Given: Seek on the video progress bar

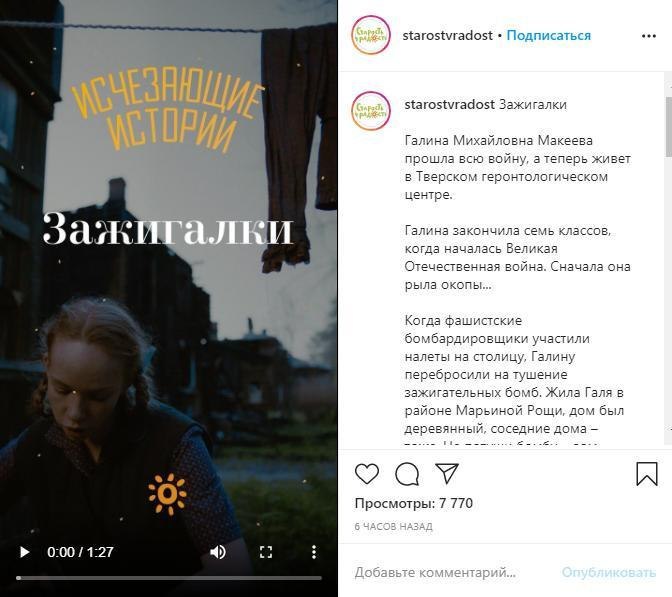Looking at the screenshot, I should pos(169,578).
